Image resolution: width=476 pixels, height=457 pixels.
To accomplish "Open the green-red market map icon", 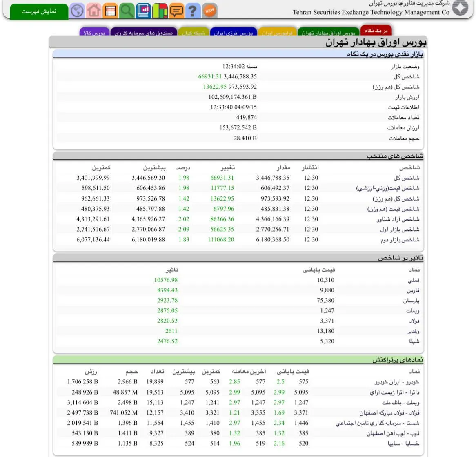I will (x=160, y=11).
